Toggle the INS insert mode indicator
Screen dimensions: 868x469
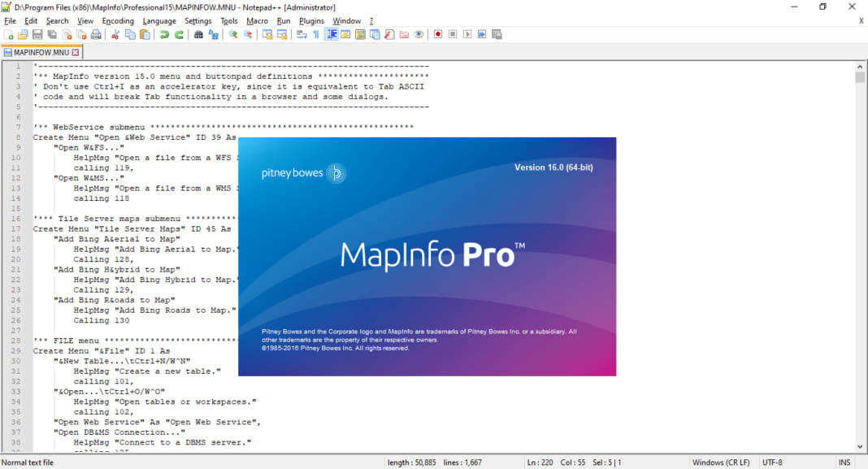844,462
